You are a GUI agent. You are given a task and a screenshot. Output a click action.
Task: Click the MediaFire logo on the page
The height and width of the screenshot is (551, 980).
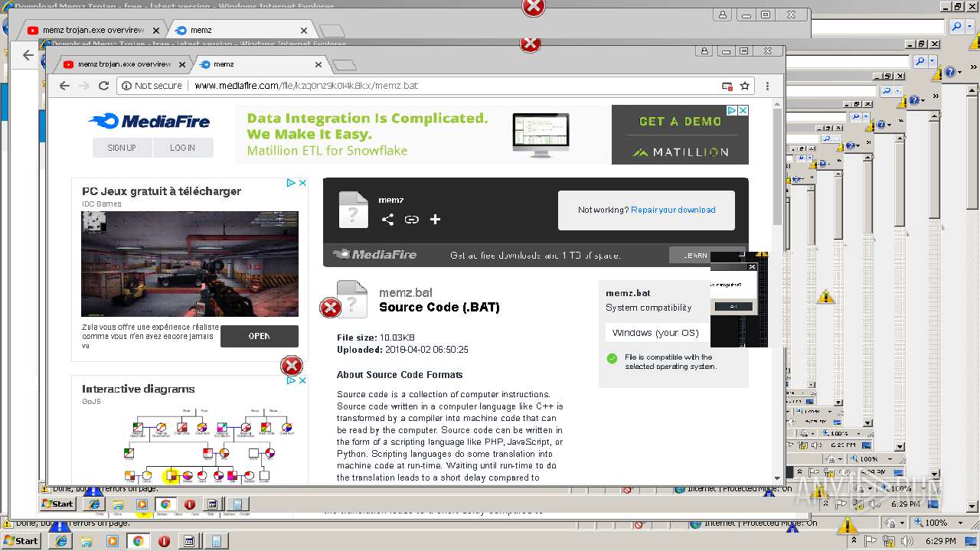point(149,121)
